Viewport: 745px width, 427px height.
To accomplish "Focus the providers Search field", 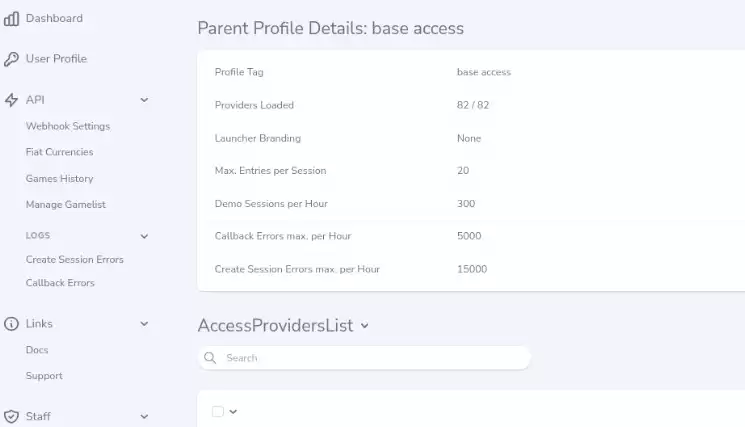I will pos(364,358).
